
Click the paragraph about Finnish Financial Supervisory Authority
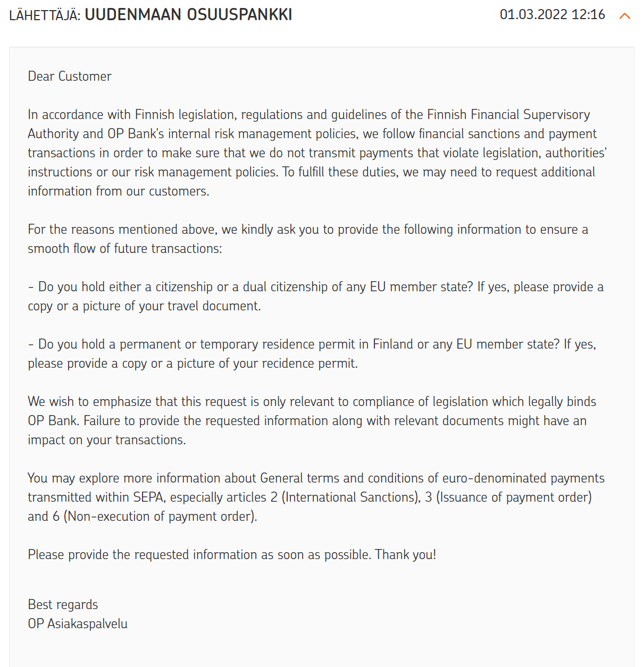317,153
